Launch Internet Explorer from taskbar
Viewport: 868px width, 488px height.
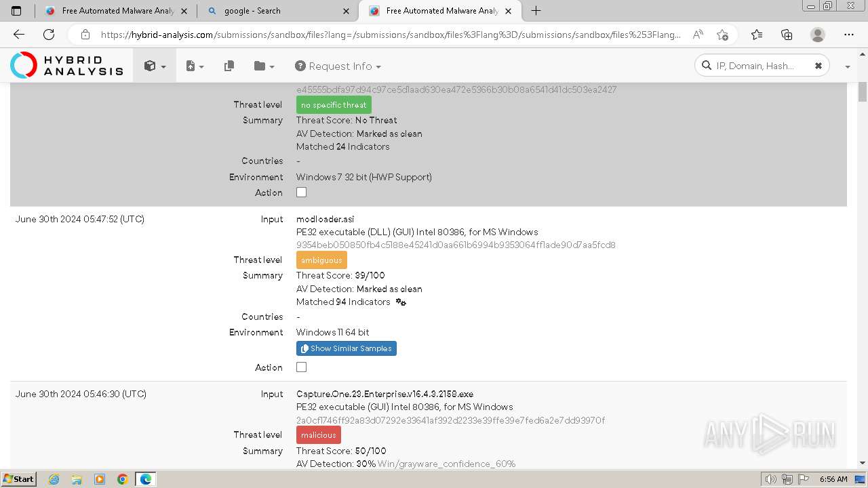coord(54,479)
